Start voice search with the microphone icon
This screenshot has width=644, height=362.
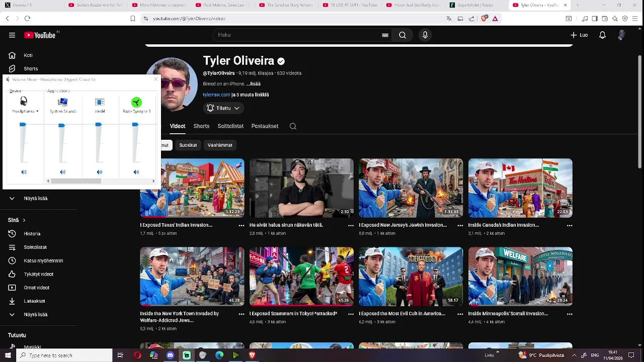425,35
